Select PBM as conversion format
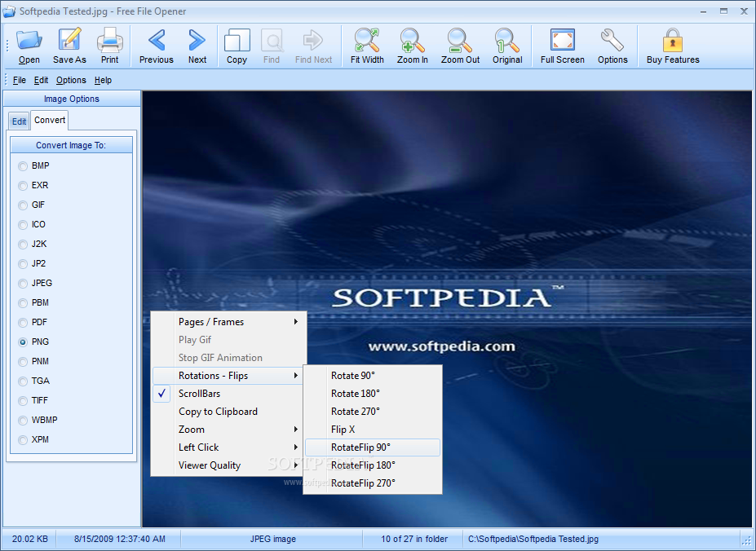 pyautogui.click(x=23, y=303)
